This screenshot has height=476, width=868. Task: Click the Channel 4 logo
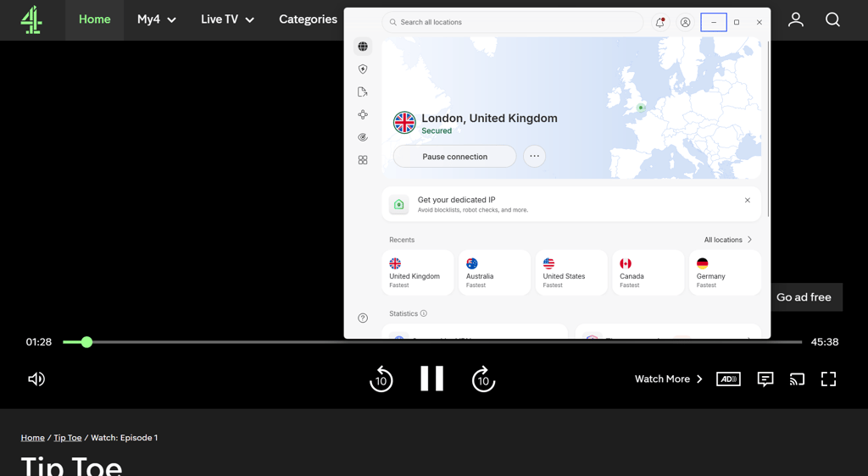pos(31,19)
